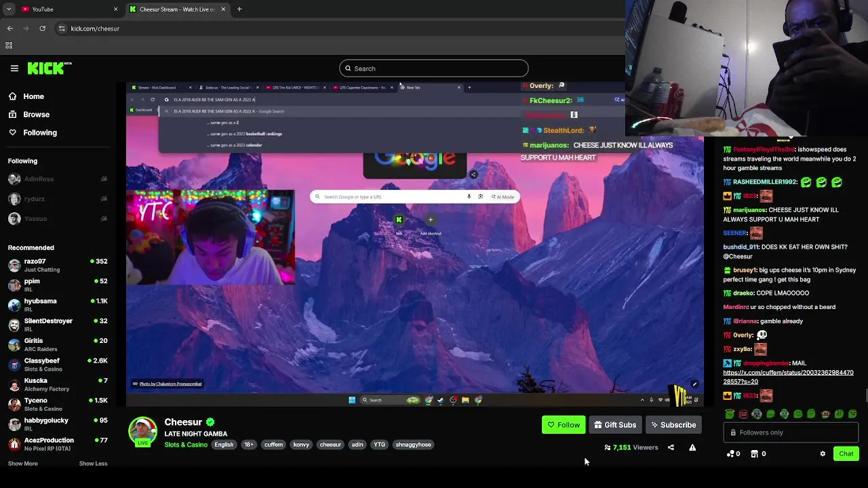Open ppim recommended channel
The width and height of the screenshot is (868, 488).
point(58,285)
